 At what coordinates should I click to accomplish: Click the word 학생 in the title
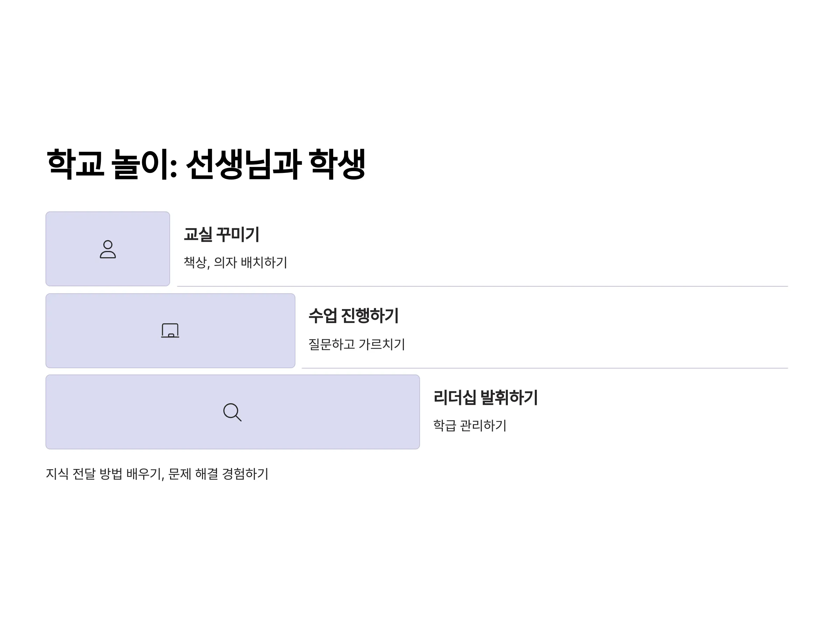coord(337,164)
